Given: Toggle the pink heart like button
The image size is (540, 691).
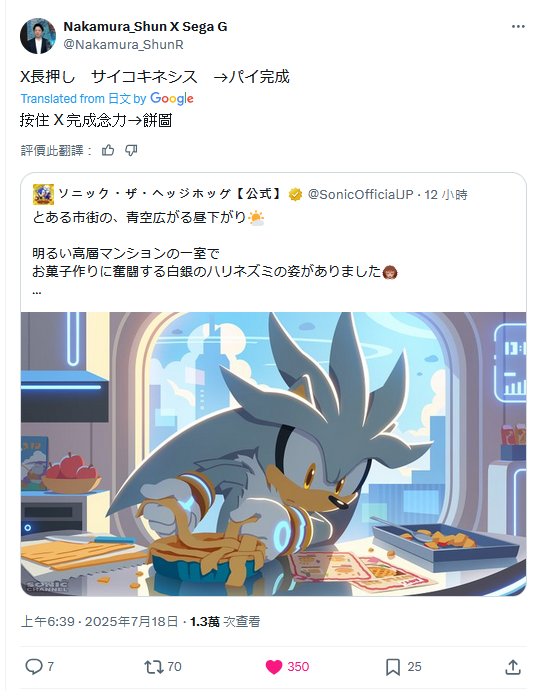Looking at the screenshot, I should [274, 667].
